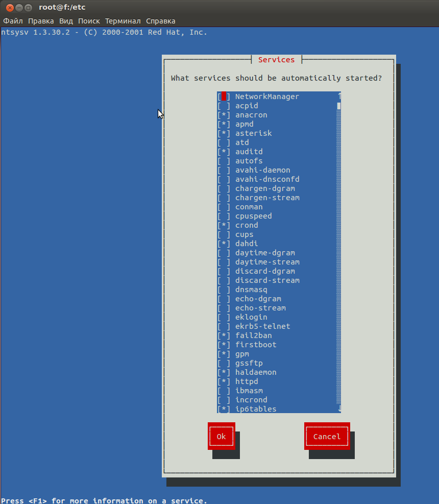Enable the avahi-dnsconfd checkbox
The image size is (439, 504).
(x=224, y=179)
